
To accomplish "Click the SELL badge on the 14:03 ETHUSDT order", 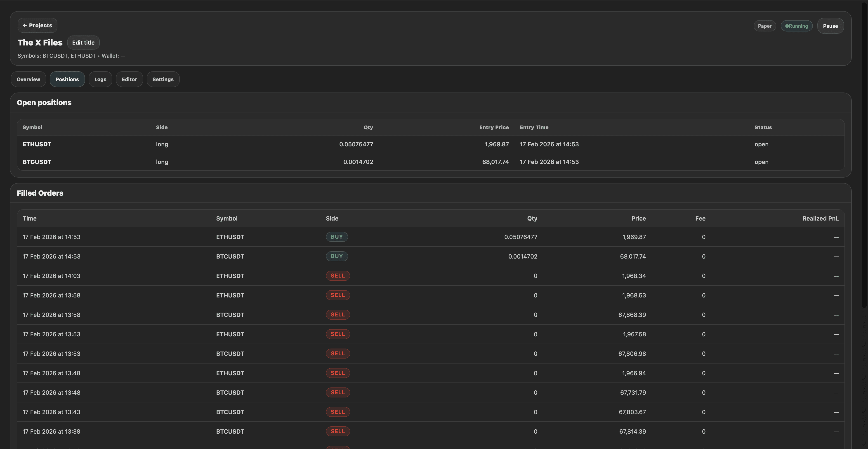I will pos(338,276).
